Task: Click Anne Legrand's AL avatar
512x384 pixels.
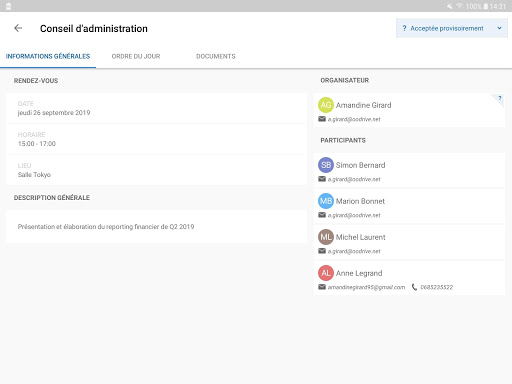Action: (326, 273)
